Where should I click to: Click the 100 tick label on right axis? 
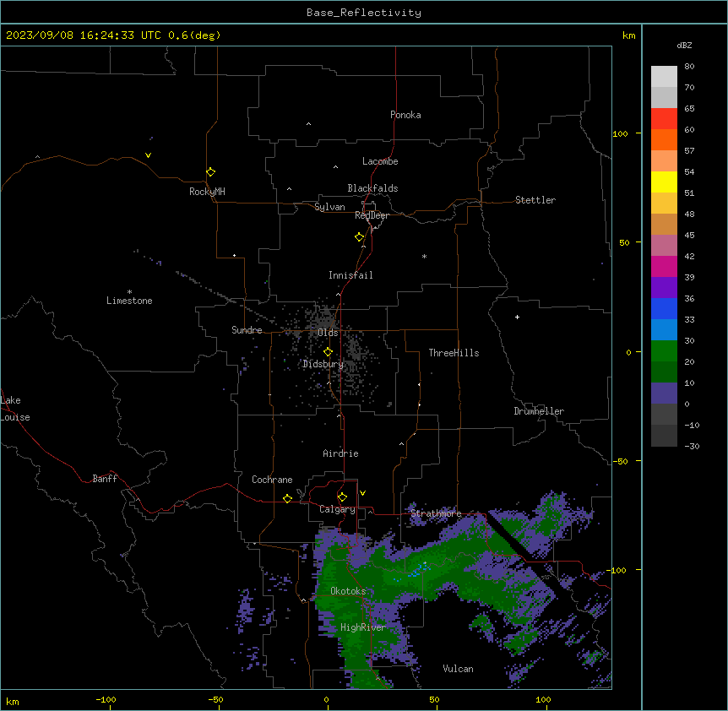coord(620,133)
